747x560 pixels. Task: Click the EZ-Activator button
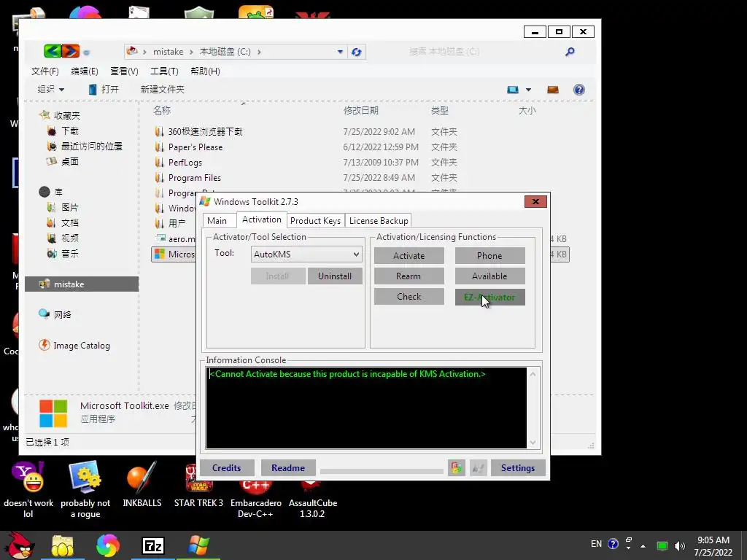pyautogui.click(x=489, y=297)
